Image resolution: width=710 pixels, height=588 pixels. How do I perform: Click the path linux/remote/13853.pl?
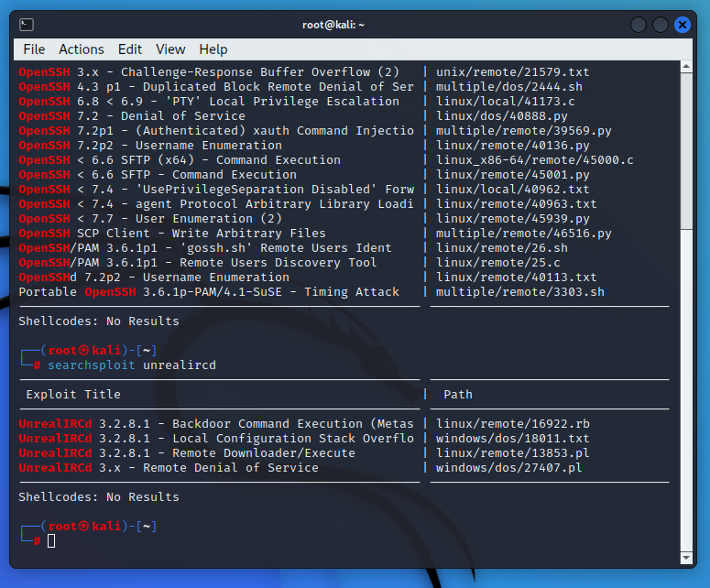pyautogui.click(x=513, y=453)
